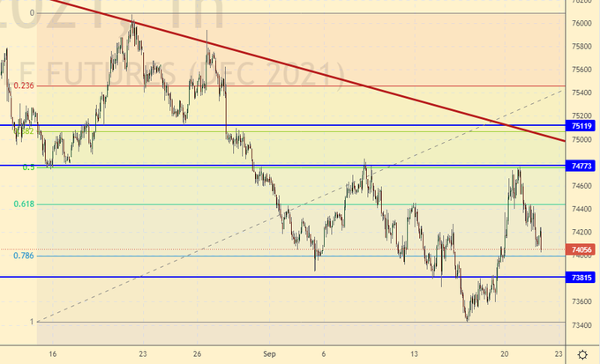Select the 0.236 Fibonacci level label

[23, 85]
